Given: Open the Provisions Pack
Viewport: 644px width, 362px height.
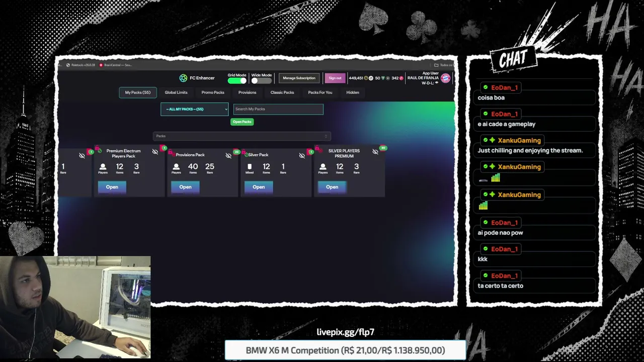Looking at the screenshot, I should point(185,187).
